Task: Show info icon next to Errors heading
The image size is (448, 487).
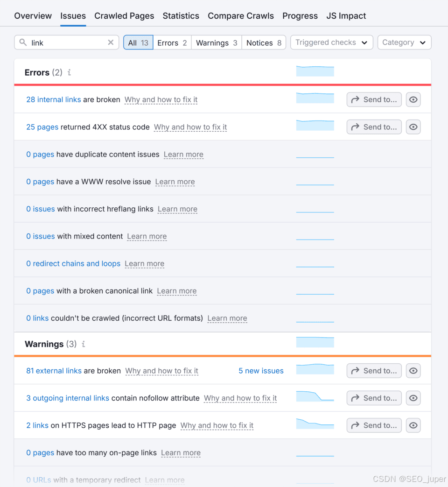Action: [x=69, y=72]
